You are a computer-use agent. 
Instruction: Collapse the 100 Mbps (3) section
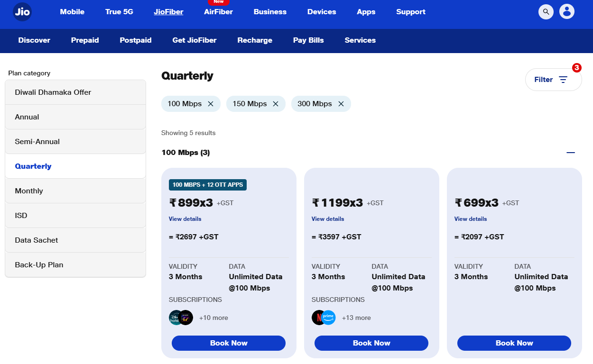point(571,153)
